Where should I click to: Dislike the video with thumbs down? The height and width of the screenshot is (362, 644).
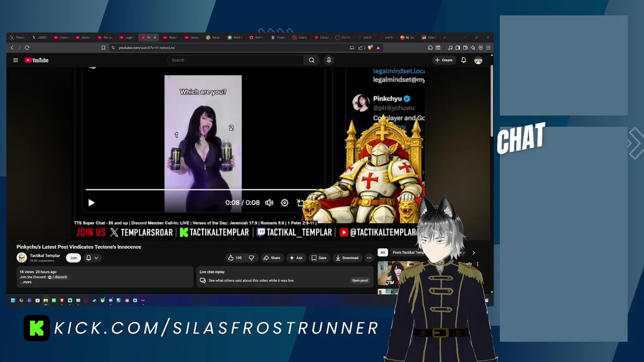point(252,258)
